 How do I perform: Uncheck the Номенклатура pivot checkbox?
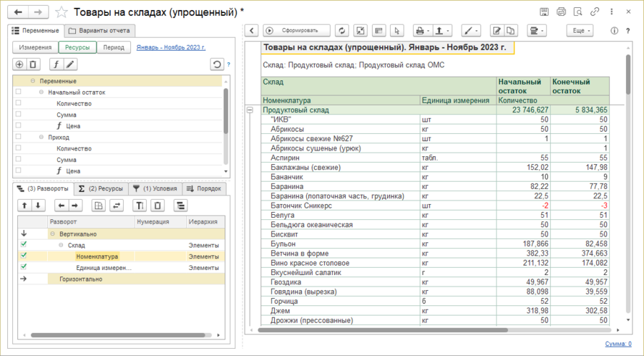tap(24, 256)
